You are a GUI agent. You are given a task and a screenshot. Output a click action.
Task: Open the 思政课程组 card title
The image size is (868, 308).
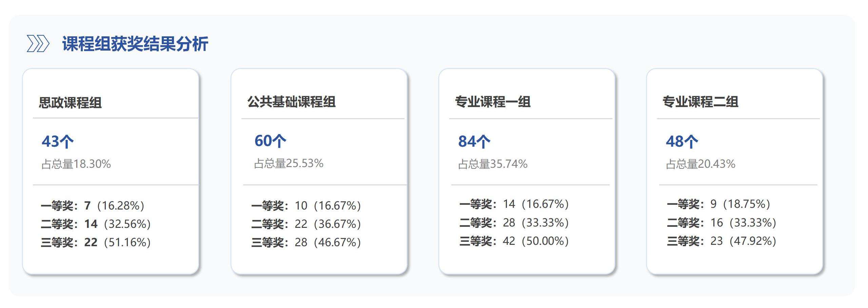70,103
